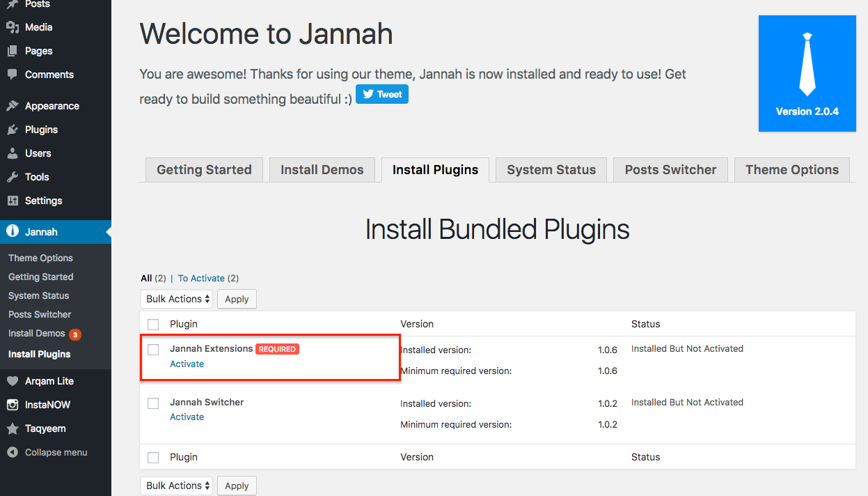868x496 pixels.
Task: Click the InstaNOW camera icon
Action: [13, 405]
